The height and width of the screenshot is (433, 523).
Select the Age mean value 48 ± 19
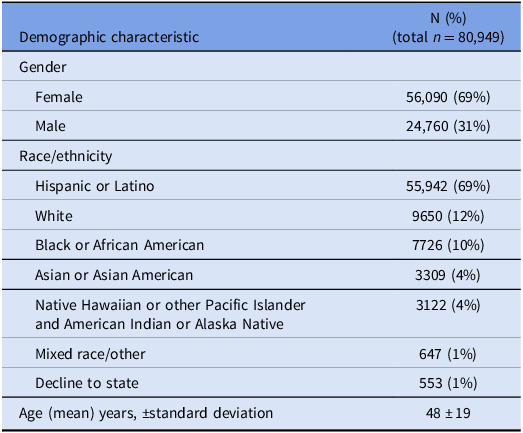(448, 413)
